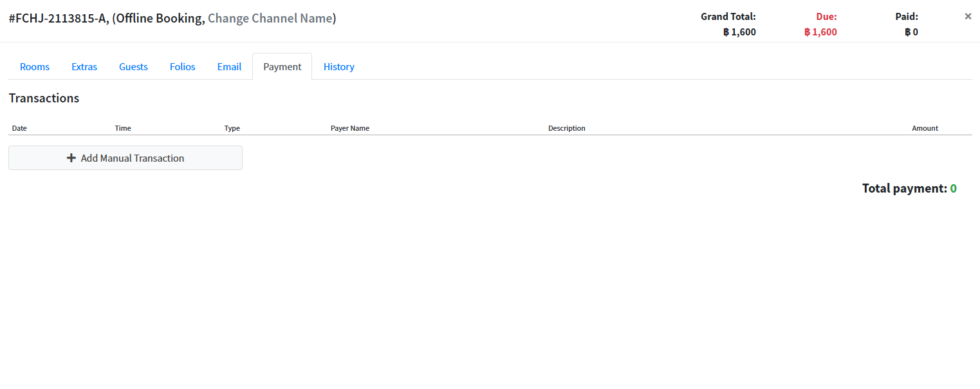Click the plus icon beside Add Manual Transaction
Viewport: 980px width, 389px height.
[71, 158]
